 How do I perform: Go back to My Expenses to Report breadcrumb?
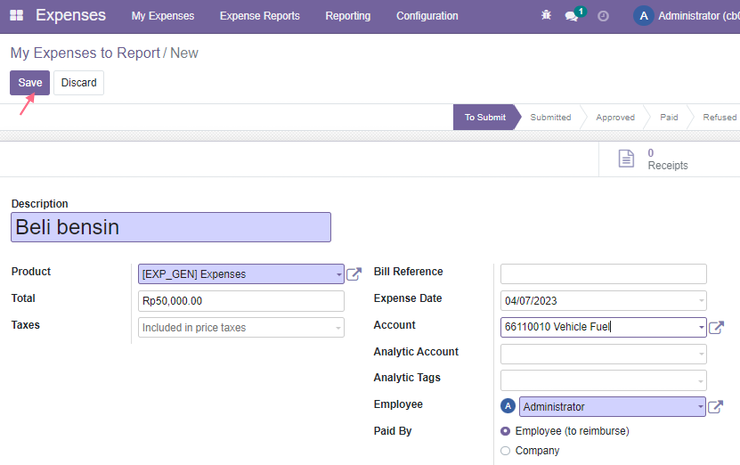pyautogui.click(x=85, y=53)
